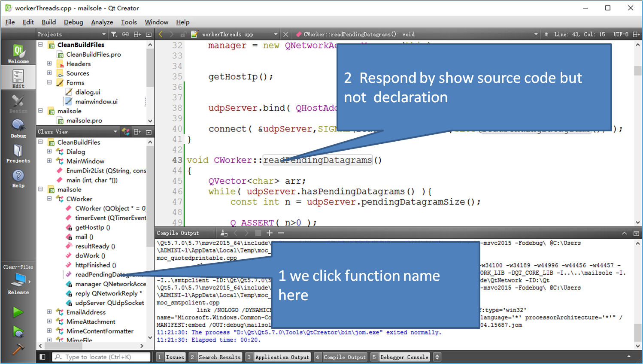The height and width of the screenshot is (364, 643).
Task: Expand the Headers folder
Action: tap(49, 64)
